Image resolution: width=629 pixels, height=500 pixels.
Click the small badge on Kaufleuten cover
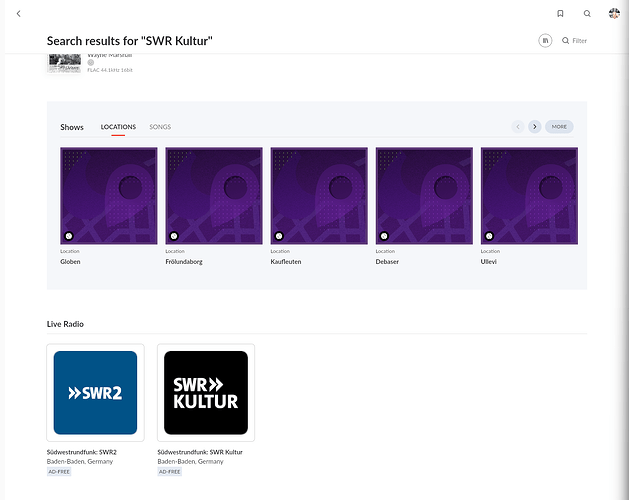coord(279,236)
